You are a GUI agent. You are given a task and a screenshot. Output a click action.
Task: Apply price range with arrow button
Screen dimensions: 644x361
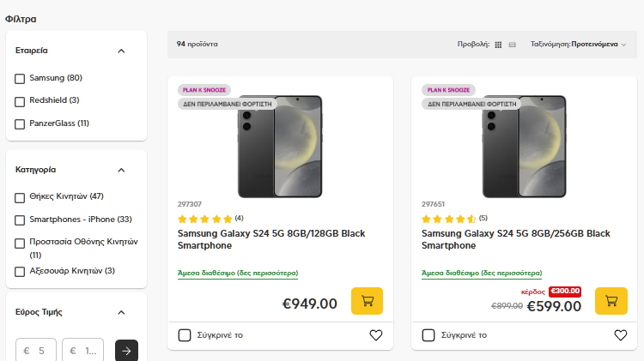click(x=126, y=350)
